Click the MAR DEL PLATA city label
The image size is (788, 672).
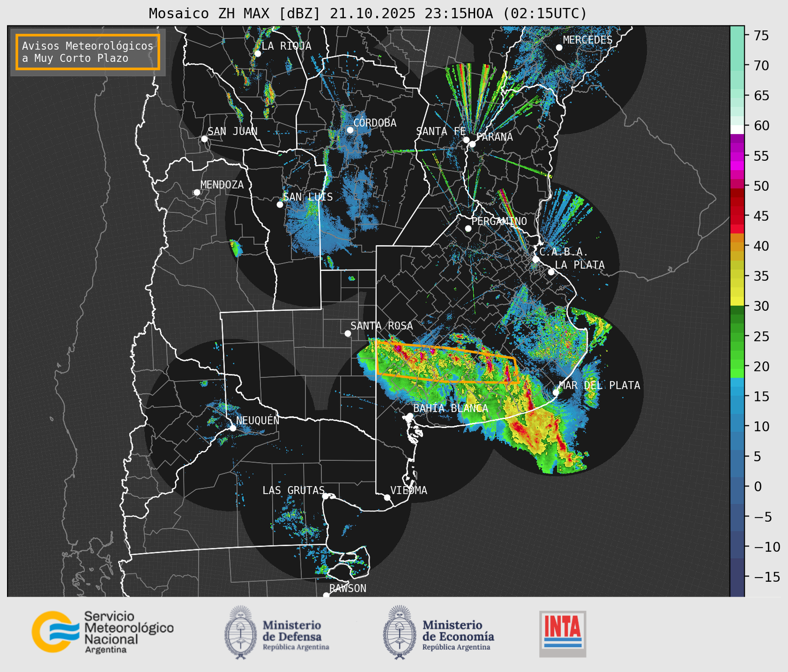pos(600,385)
